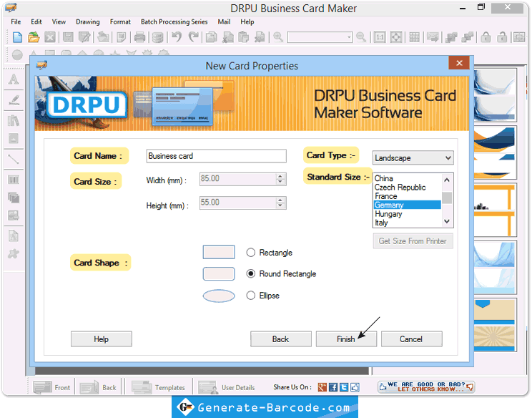The height and width of the screenshot is (418, 532).
Task: Click the Back button in dialog
Action: pyautogui.click(x=280, y=339)
